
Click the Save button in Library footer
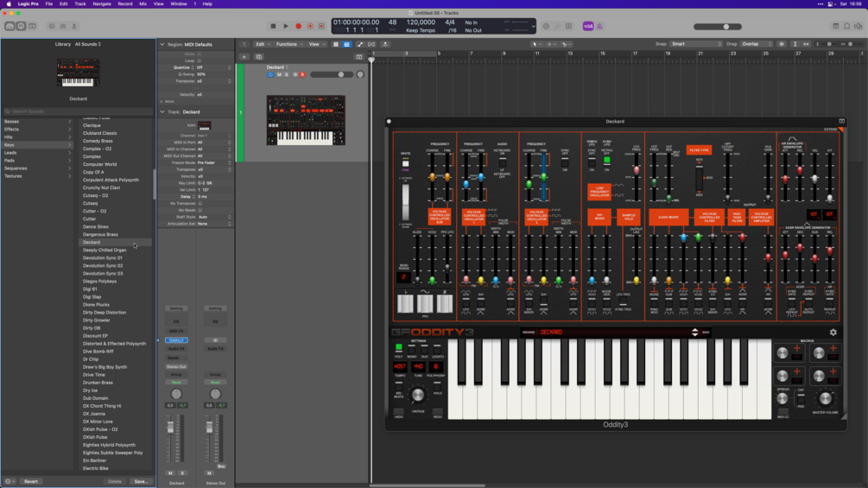pos(141,481)
